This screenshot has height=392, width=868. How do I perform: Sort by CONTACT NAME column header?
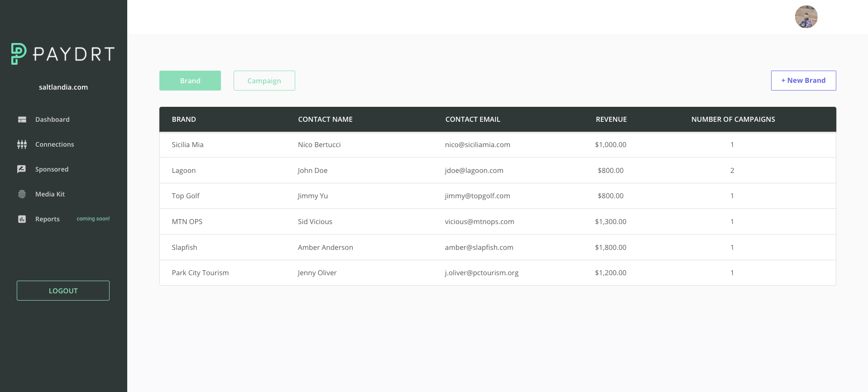coord(325,120)
